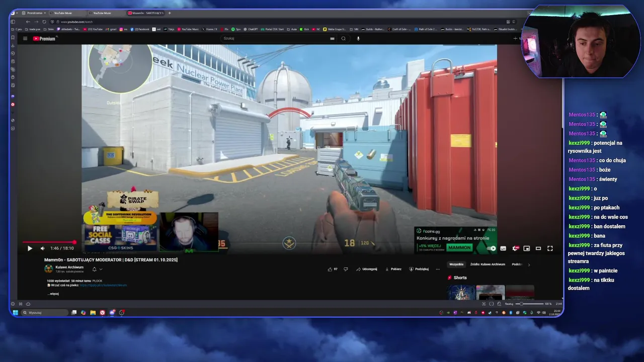Viewport: 644px width, 362px height.
Task: Open the Przestrzenie workspaces dropdown
Action: (34, 13)
